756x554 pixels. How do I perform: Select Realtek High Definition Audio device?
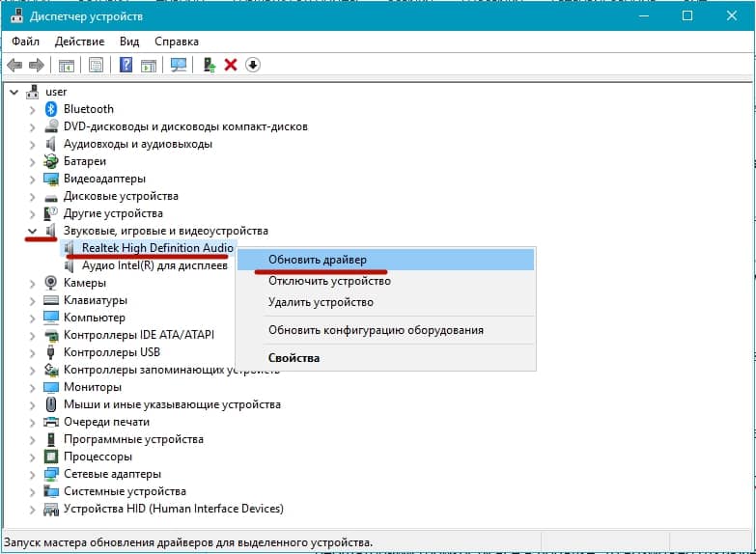(157, 248)
